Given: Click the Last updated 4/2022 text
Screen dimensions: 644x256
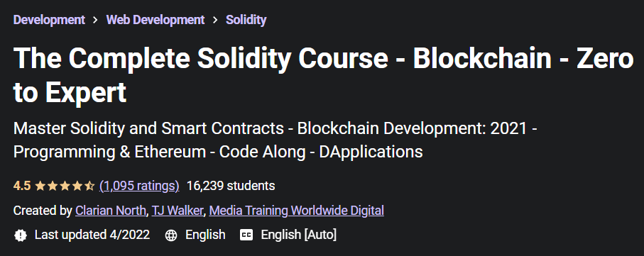Looking at the screenshot, I should 92,235.
